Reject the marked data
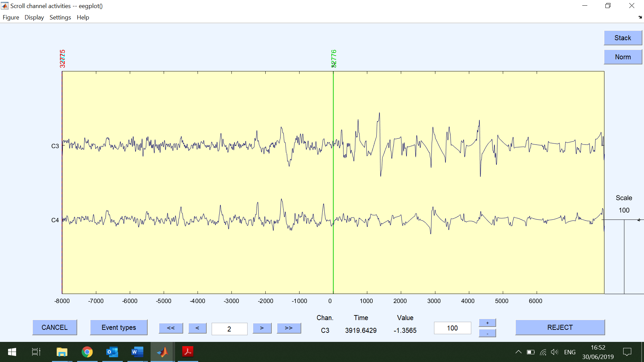 pos(560,327)
